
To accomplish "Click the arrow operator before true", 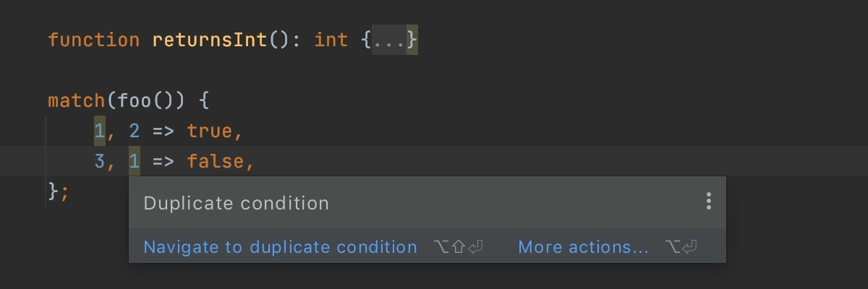I will 163,131.
